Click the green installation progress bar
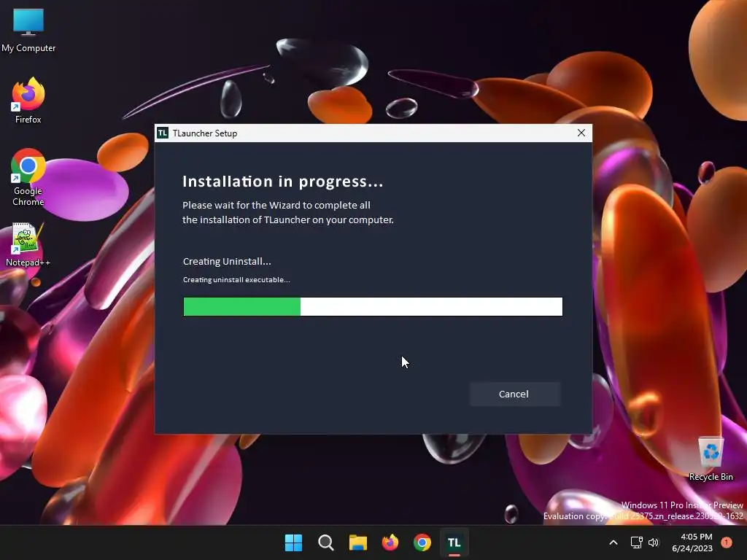The width and height of the screenshot is (747, 560). pos(373,306)
